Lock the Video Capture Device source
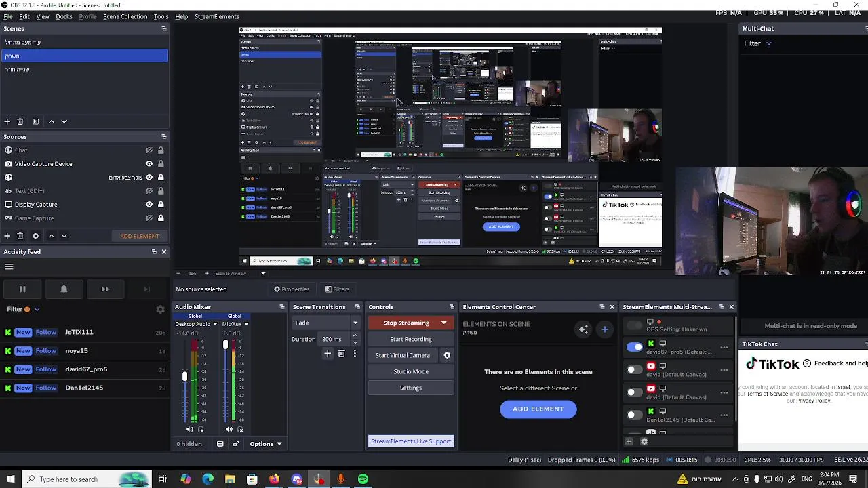The image size is (868, 488). coord(161,164)
